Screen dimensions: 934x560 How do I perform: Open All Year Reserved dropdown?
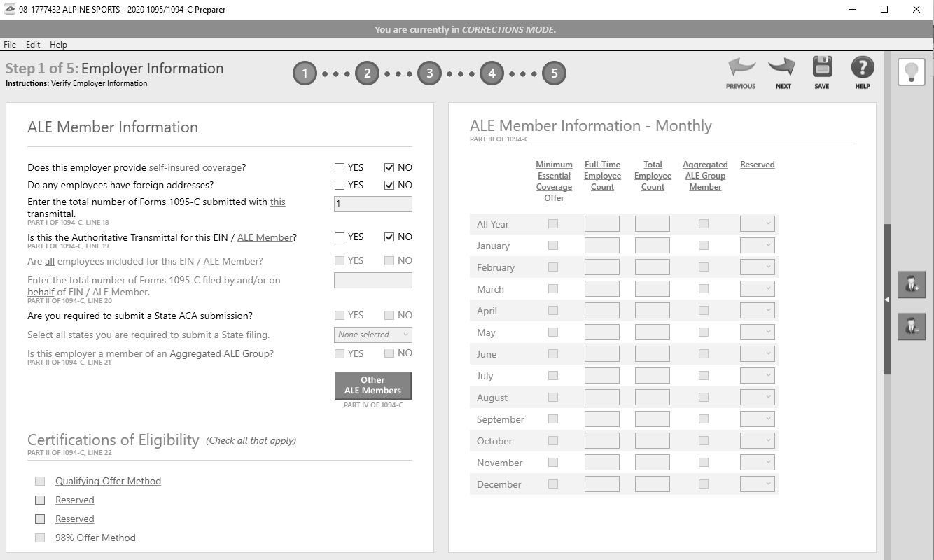[x=758, y=223]
